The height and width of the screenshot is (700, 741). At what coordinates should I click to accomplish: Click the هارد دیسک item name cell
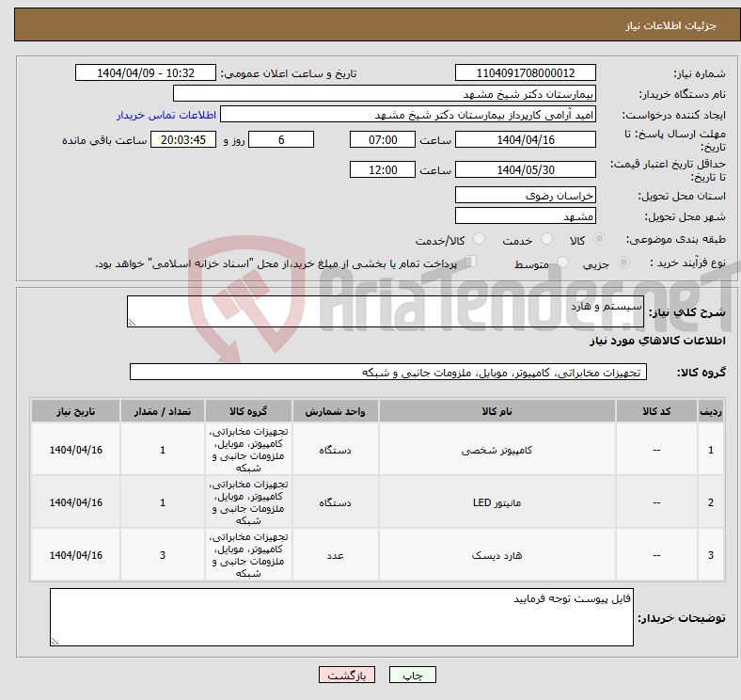[497, 555]
